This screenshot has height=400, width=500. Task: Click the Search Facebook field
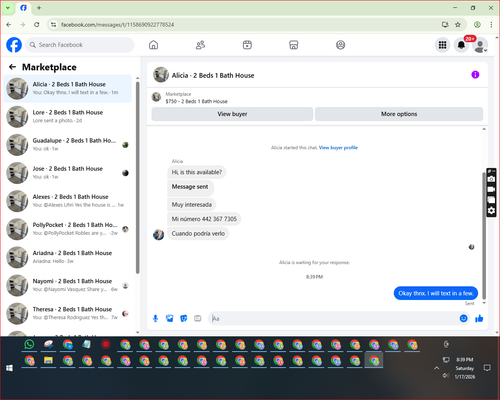80,45
